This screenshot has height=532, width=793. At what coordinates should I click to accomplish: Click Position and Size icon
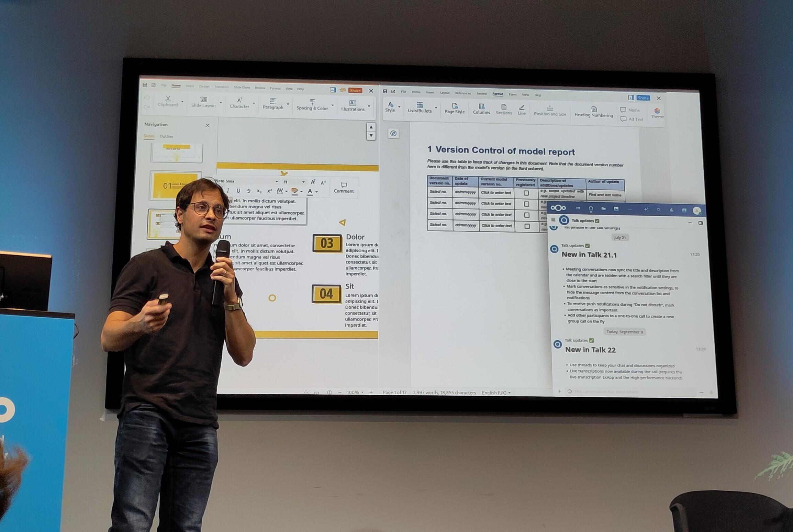tap(549, 109)
